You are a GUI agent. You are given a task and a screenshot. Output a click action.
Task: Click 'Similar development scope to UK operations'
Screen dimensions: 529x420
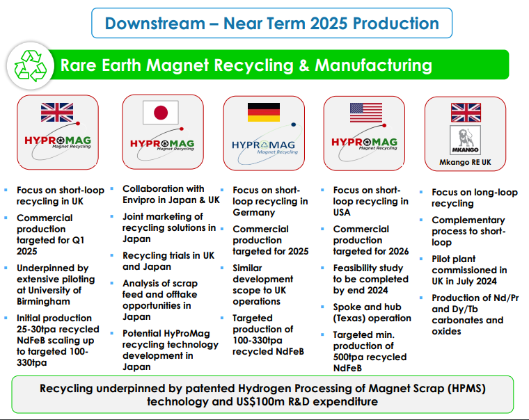[x=263, y=284]
